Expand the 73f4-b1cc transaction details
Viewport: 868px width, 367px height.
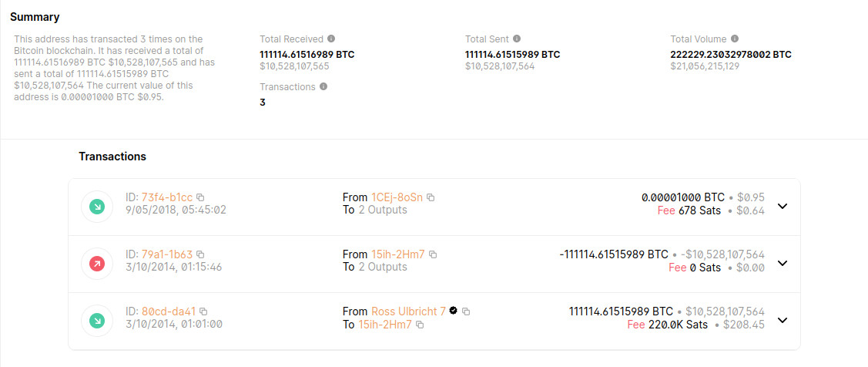(x=783, y=207)
